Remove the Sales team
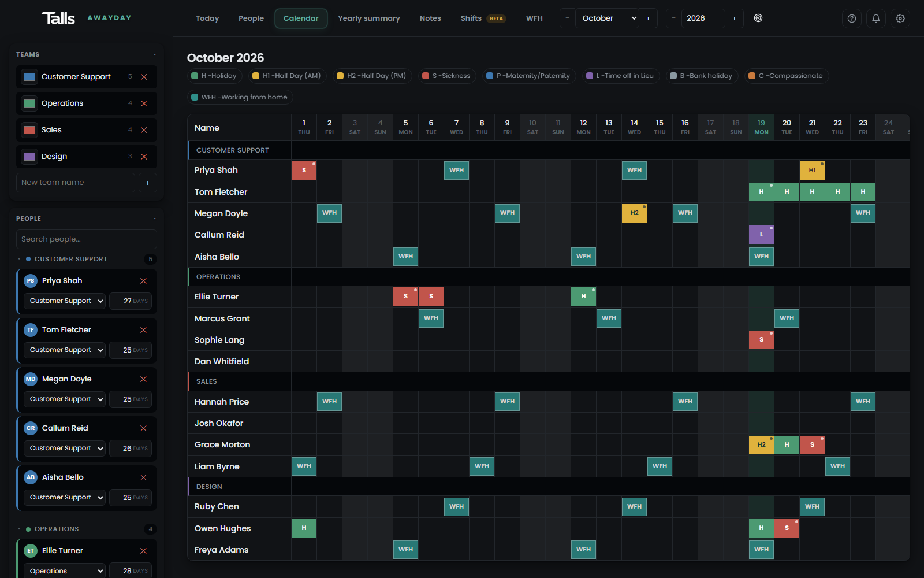The height and width of the screenshot is (578, 924). coord(144,130)
